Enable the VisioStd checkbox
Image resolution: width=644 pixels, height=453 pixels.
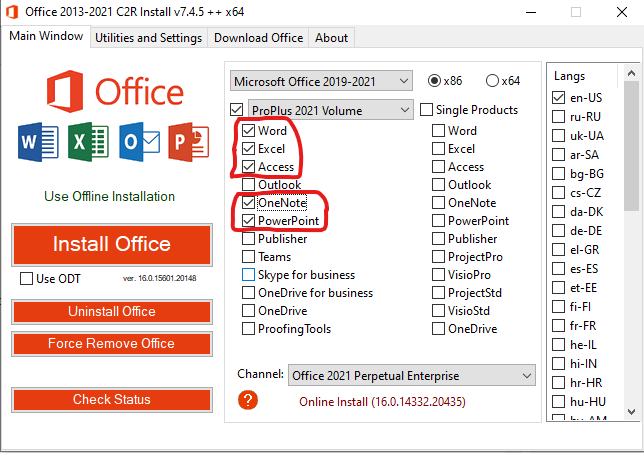point(438,311)
